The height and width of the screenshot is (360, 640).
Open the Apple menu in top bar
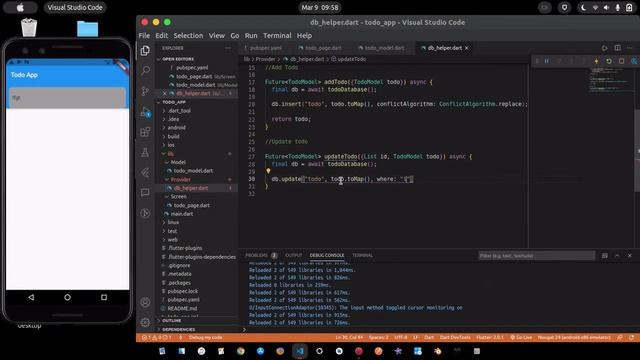coord(20,7)
